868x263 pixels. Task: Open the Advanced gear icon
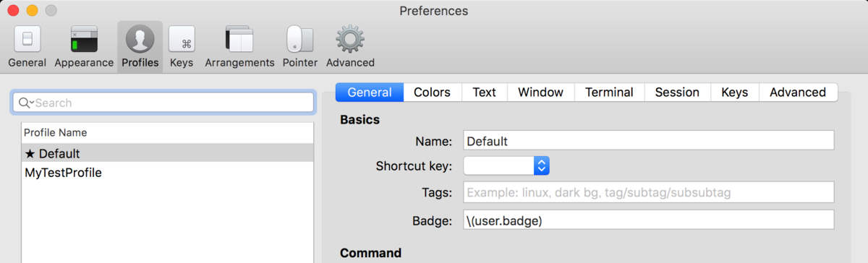point(350,40)
